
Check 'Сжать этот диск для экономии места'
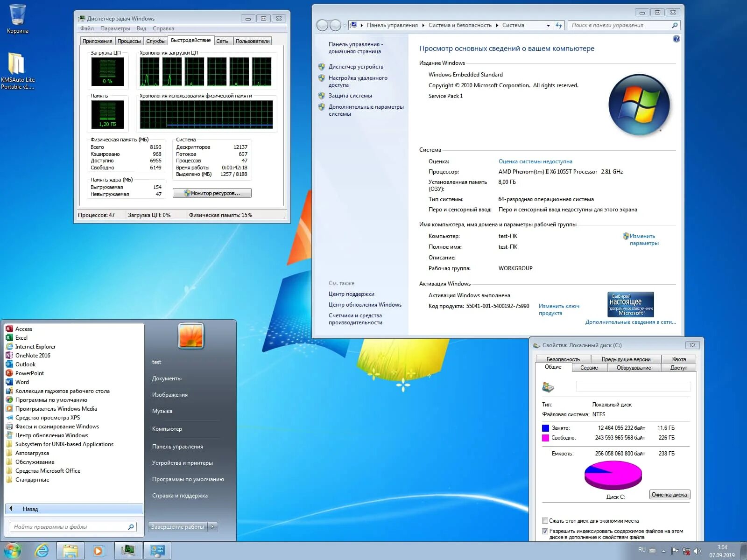click(545, 521)
